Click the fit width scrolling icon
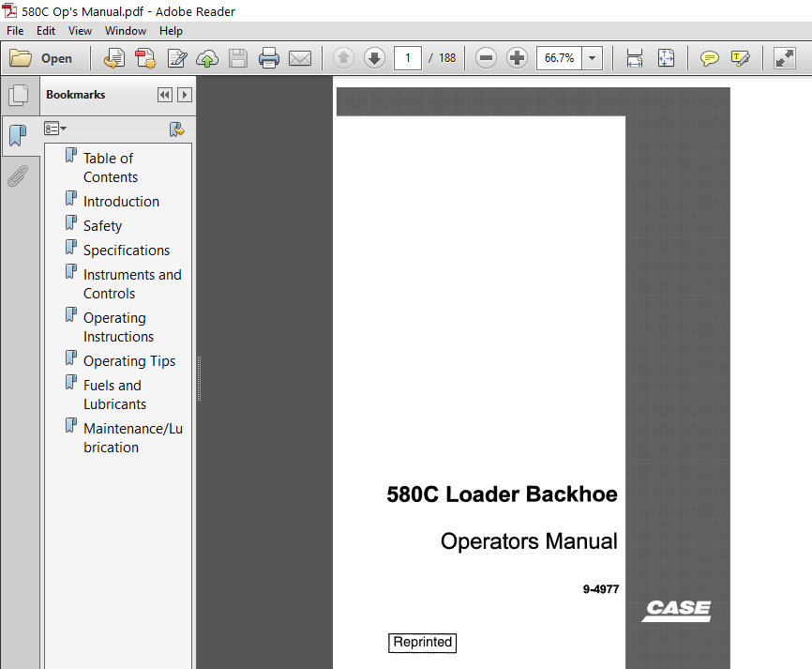 [x=635, y=58]
